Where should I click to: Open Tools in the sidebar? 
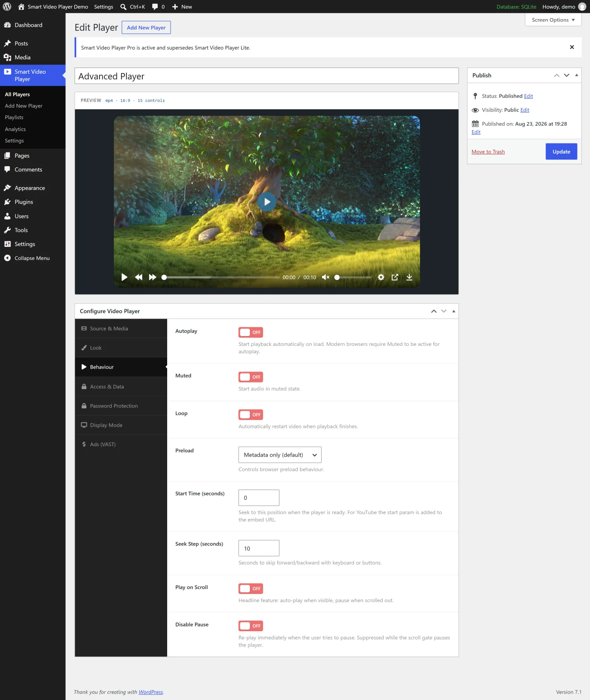21,230
